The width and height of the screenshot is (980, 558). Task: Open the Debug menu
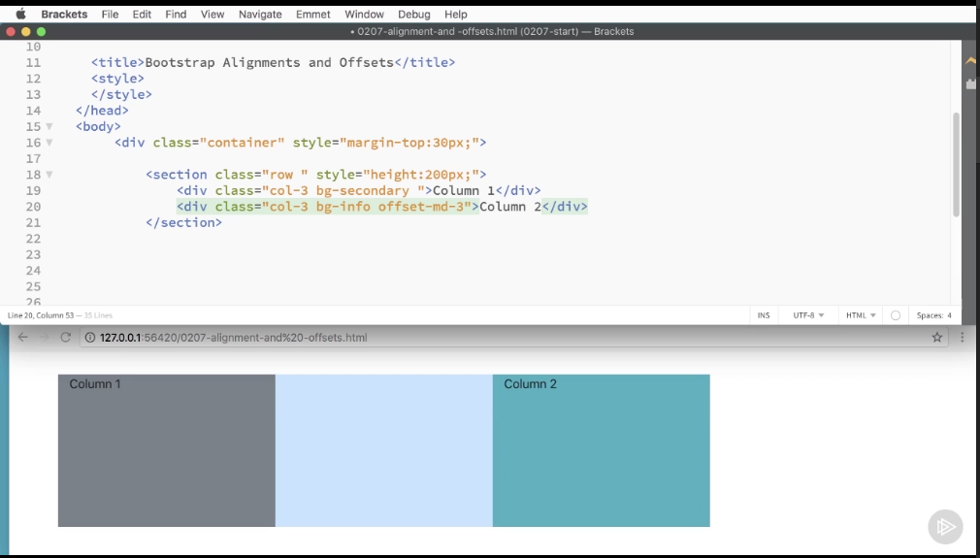click(x=414, y=14)
